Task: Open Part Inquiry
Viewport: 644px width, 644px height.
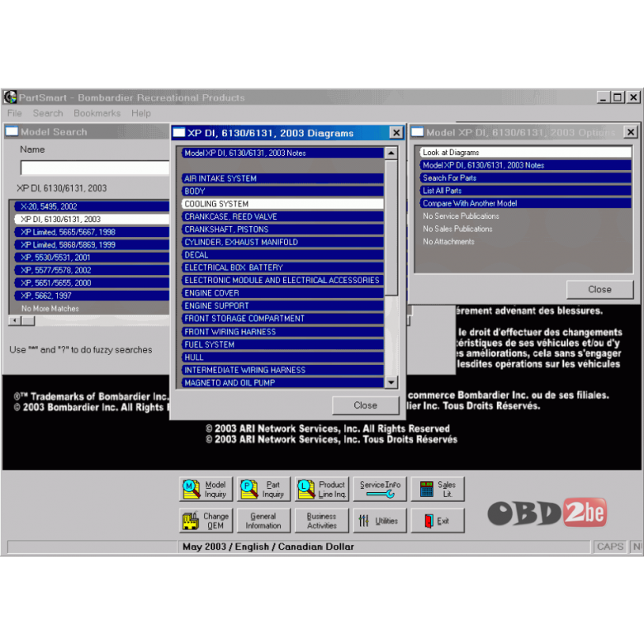Action: [263, 489]
